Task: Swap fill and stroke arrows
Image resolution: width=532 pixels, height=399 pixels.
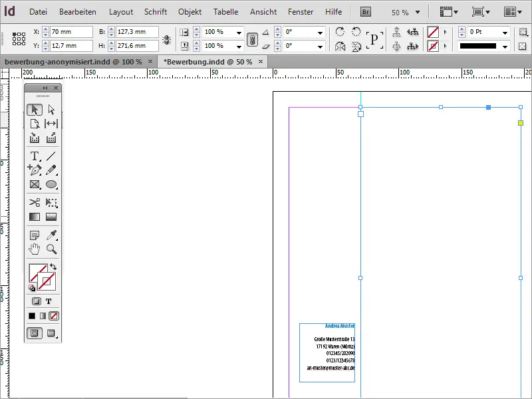Action: click(x=53, y=267)
